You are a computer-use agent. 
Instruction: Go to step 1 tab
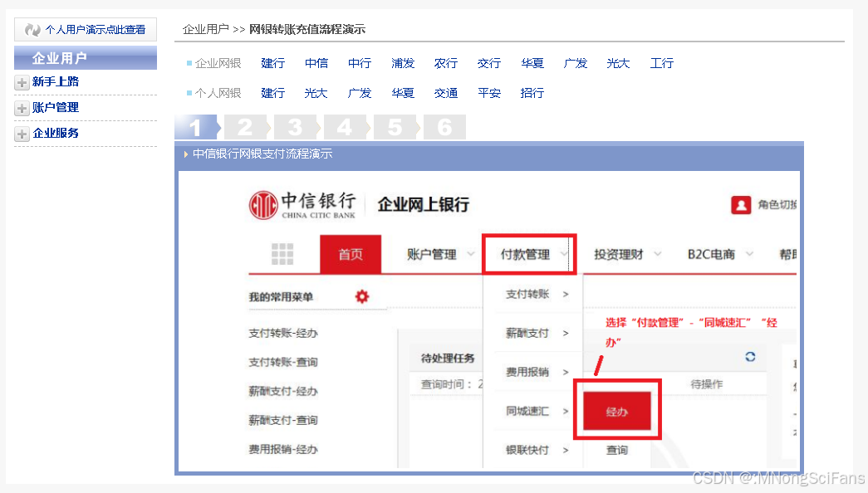pyautogui.click(x=196, y=127)
